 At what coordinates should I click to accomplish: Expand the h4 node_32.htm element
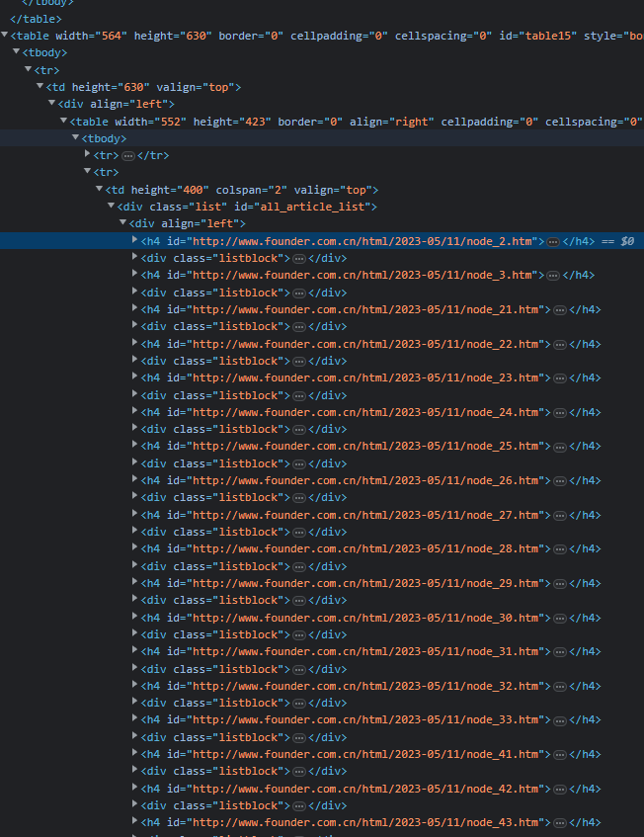[x=135, y=686]
